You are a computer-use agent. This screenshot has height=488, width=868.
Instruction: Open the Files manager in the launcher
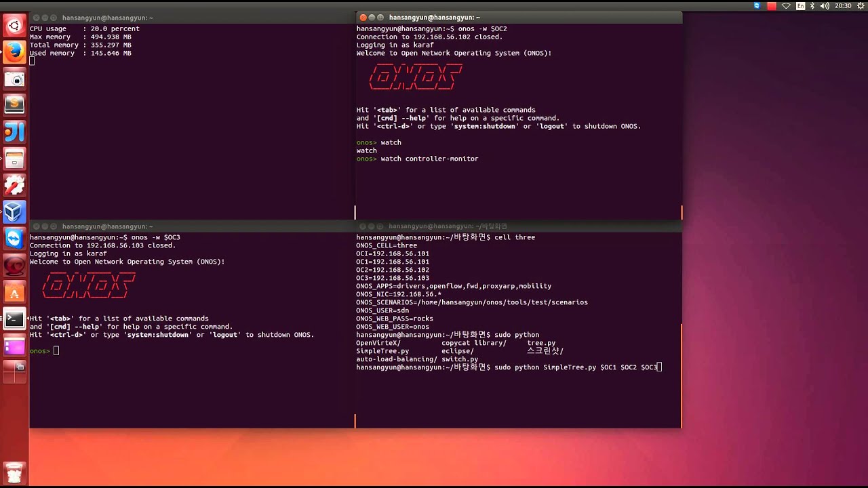click(x=14, y=159)
